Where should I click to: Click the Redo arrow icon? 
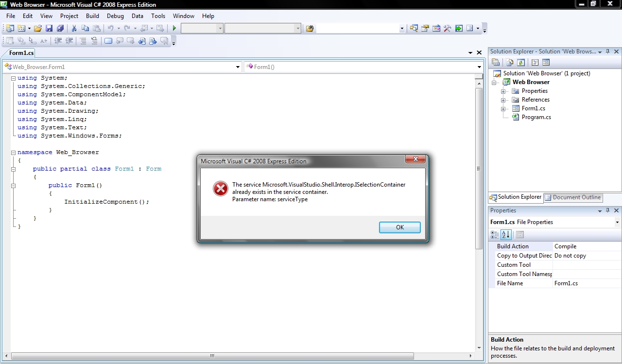127,29
